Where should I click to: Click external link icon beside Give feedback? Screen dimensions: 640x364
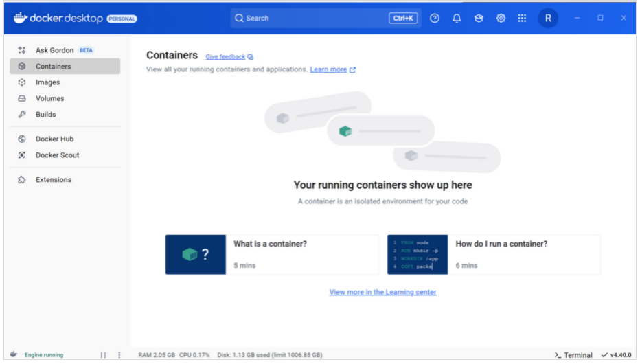(x=251, y=57)
